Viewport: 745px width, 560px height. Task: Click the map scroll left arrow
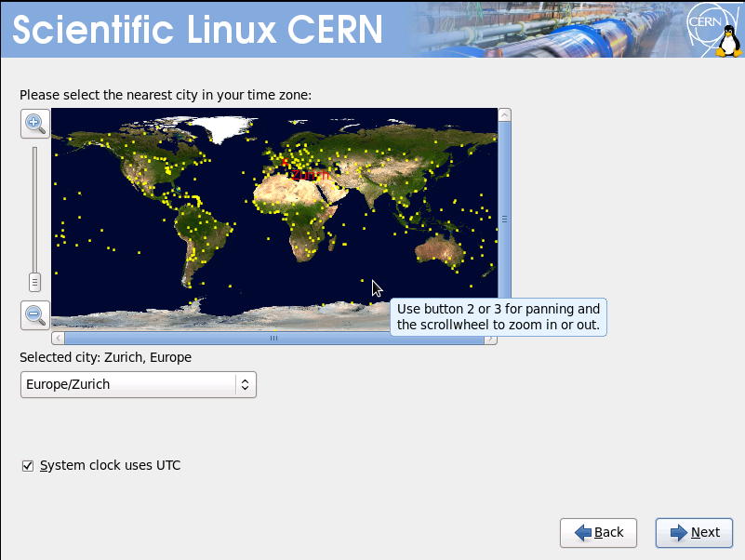58,339
